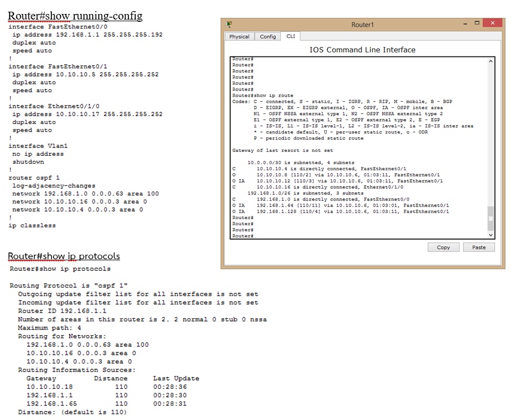Click the O IA route 10.10.10.12 [110/3]
The height and width of the screenshot is (420, 511).
point(337,181)
